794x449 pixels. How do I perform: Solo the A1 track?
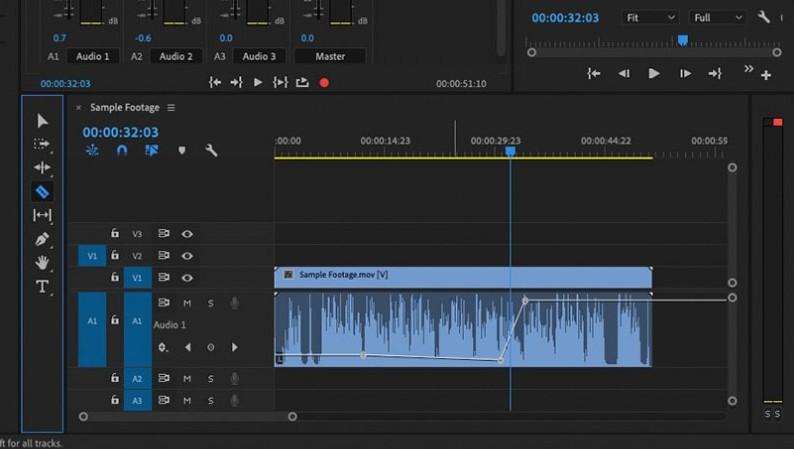[x=211, y=303]
